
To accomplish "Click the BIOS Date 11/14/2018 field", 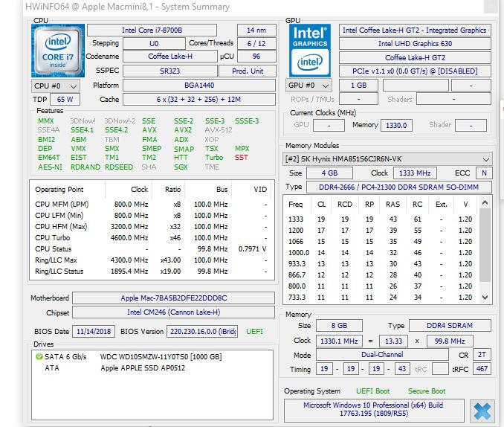I will (94, 332).
